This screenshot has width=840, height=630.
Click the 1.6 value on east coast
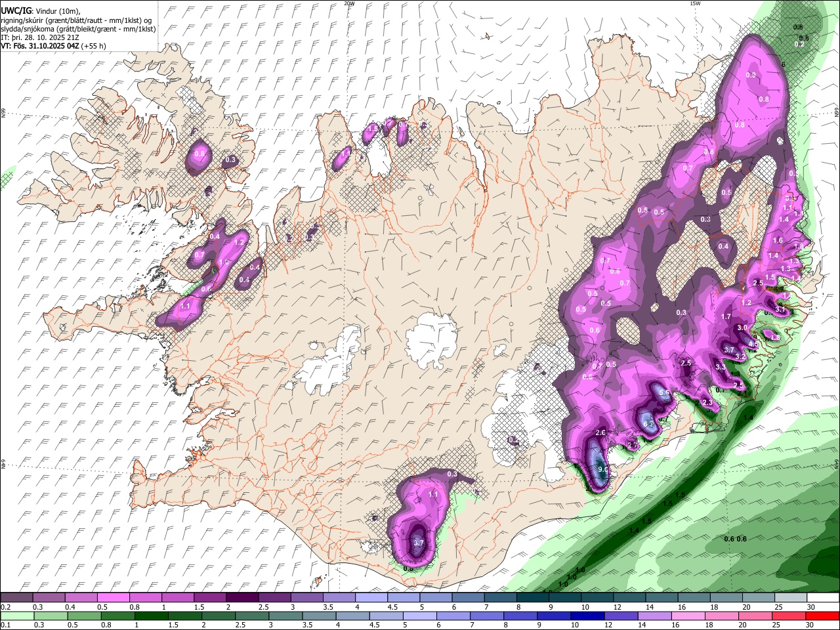pyautogui.click(x=778, y=241)
